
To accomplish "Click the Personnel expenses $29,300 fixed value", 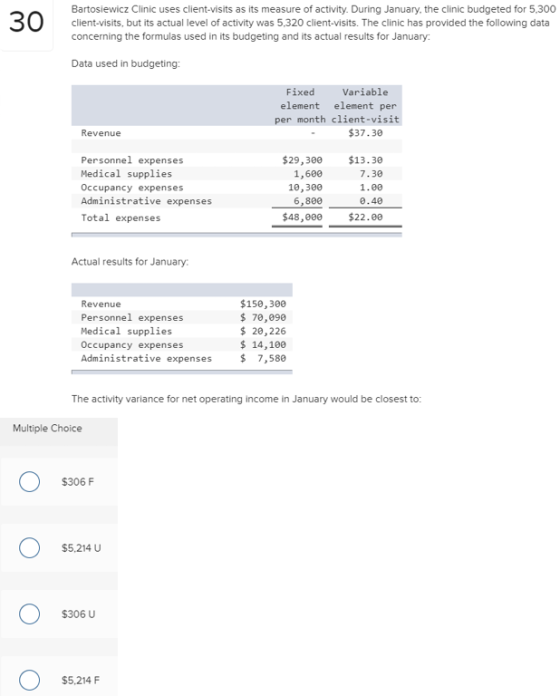I will (302, 160).
